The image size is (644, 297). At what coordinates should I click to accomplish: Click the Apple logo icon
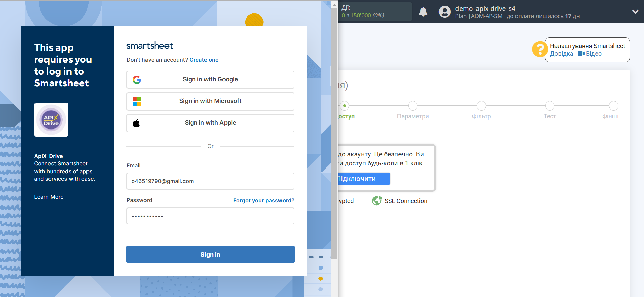pos(136,123)
